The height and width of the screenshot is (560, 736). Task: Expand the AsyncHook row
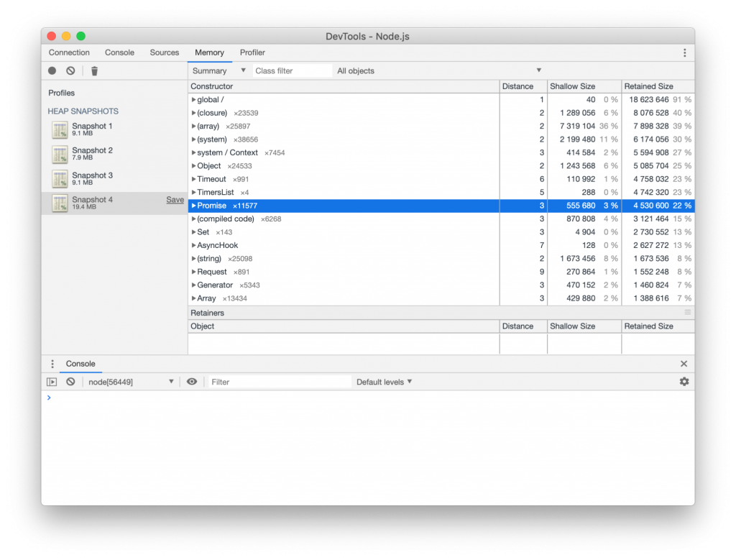193,245
